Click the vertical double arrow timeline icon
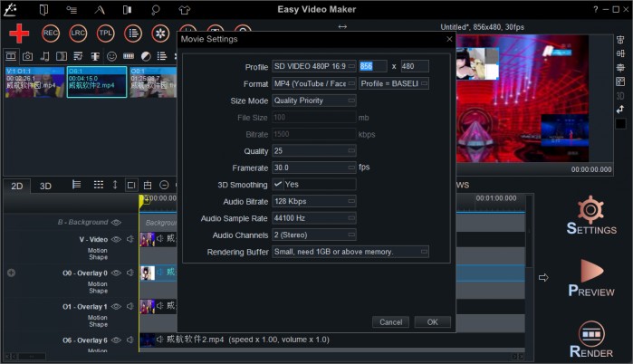Viewport: 633px width, 364px height. point(115,185)
